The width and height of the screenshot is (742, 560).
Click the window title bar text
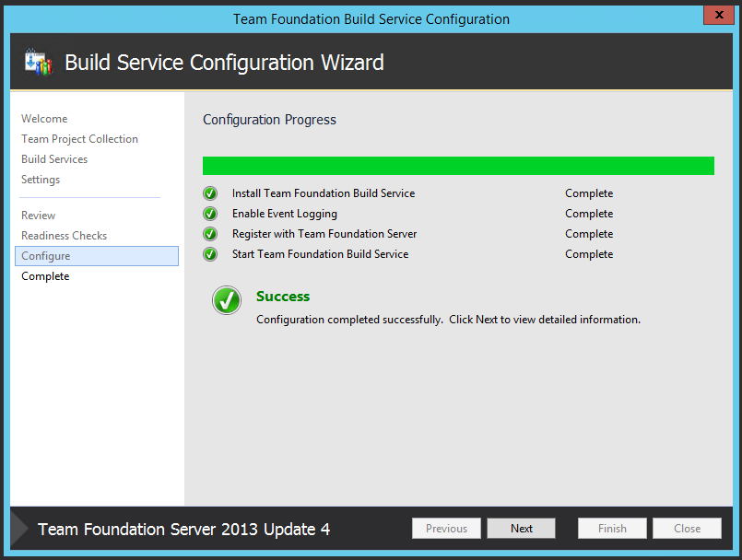click(x=371, y=19)
